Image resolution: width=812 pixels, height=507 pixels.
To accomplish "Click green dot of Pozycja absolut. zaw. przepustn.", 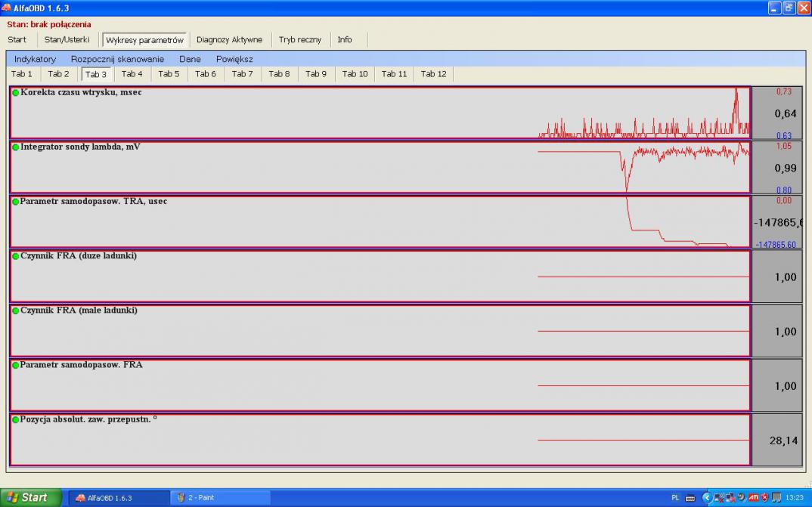I will pyautogui.click(x=15, y=419).
